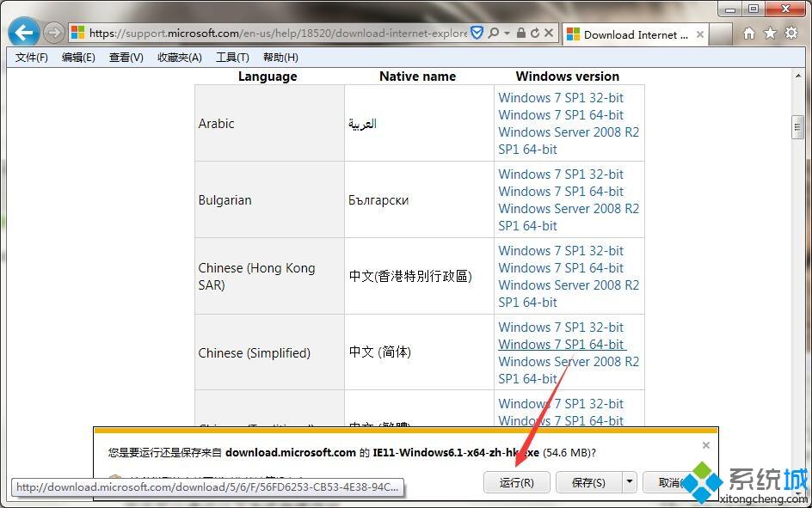This screenshot has width=812, height=508.
Task: Stop page loading with the X icon
Action: click(x=547, y=33)
